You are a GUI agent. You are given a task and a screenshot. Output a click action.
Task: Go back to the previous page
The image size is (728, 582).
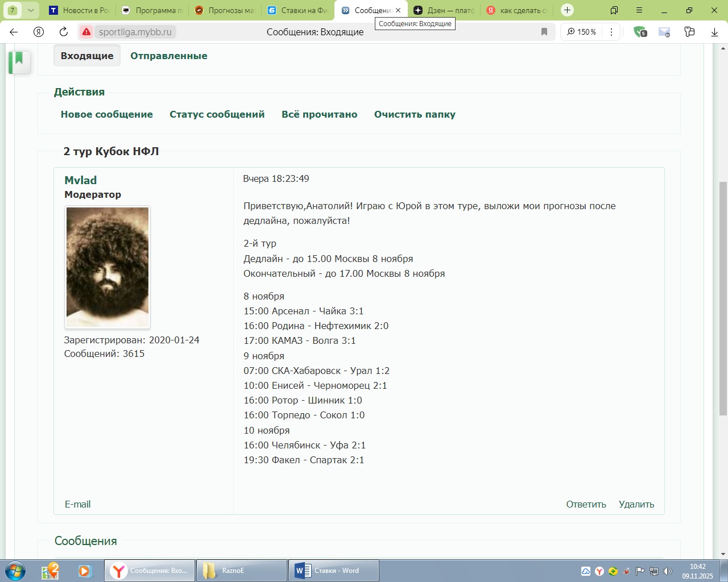tap(14, 32)
